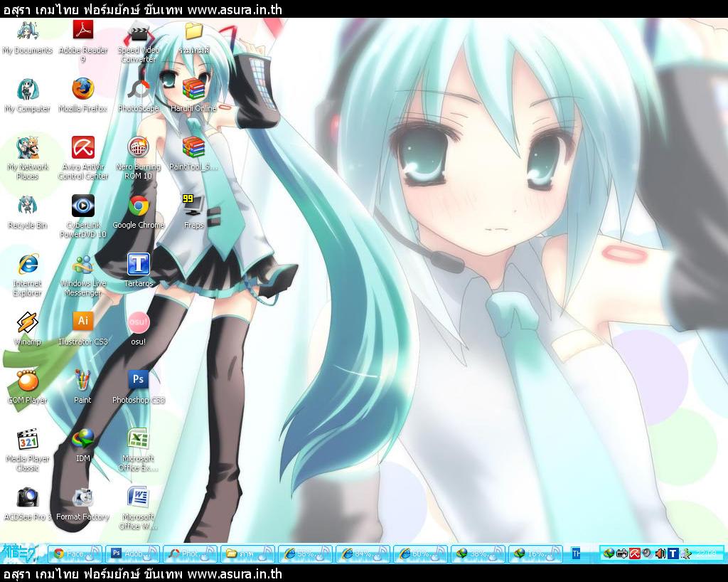Switch to Photoshop 'Adob...' taskbar window
The height and width of the screenshot is (582, 728).
(133, 554)
